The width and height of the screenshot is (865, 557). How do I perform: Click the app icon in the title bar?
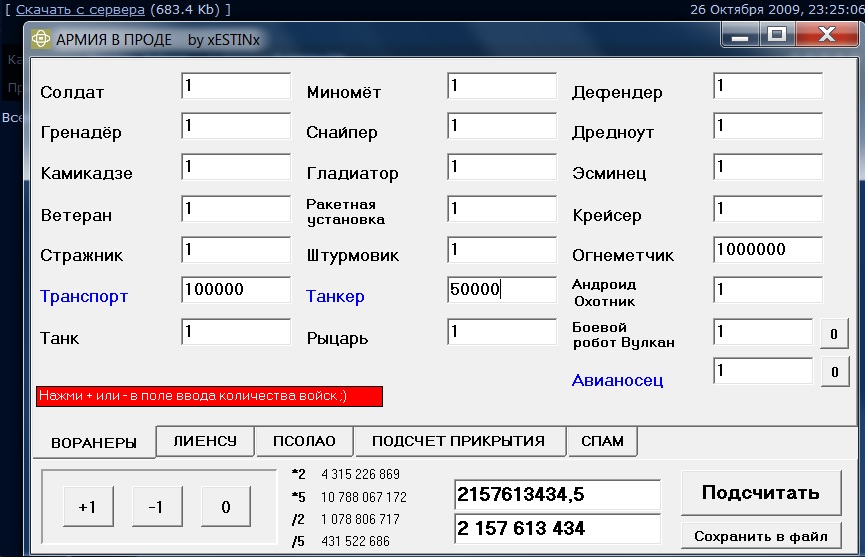point(41,39)
